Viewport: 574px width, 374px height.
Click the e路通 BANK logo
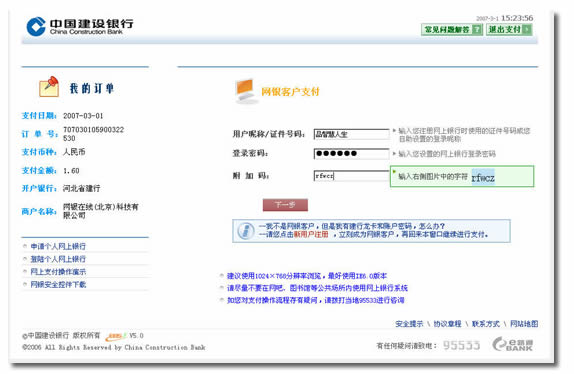pos(513,344)
